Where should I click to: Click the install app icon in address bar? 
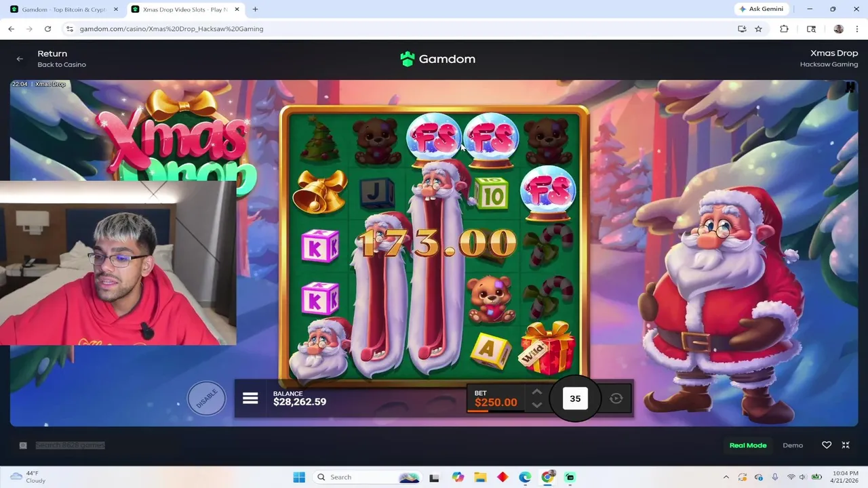tap(742, 28)
